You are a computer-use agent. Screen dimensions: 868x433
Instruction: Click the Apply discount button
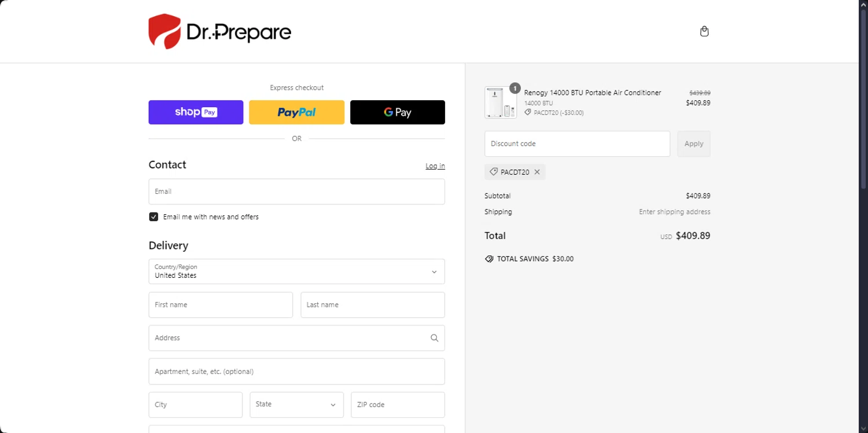tap(694, 144)
